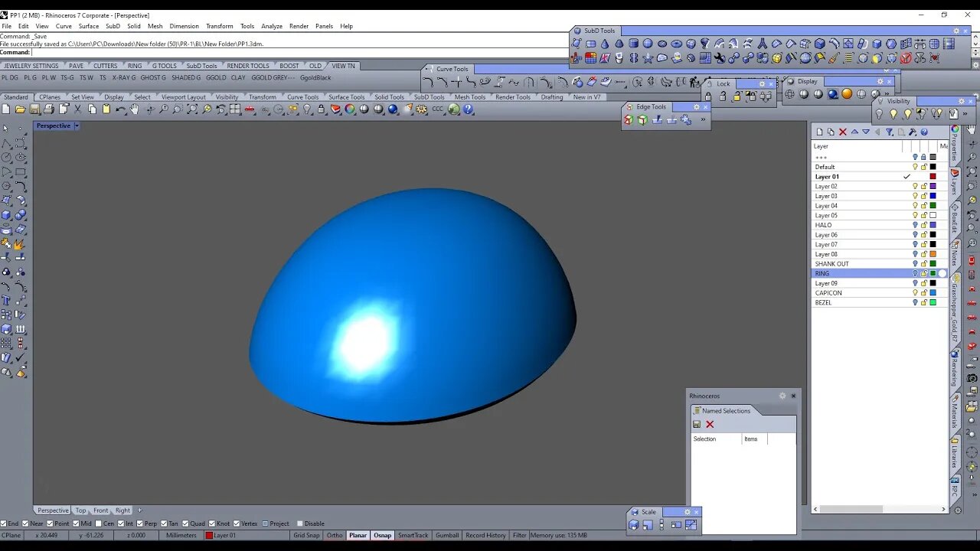Toggle the Quad osnap checkbox
This screenshot has height=551, width=980.
pos(185,523)
